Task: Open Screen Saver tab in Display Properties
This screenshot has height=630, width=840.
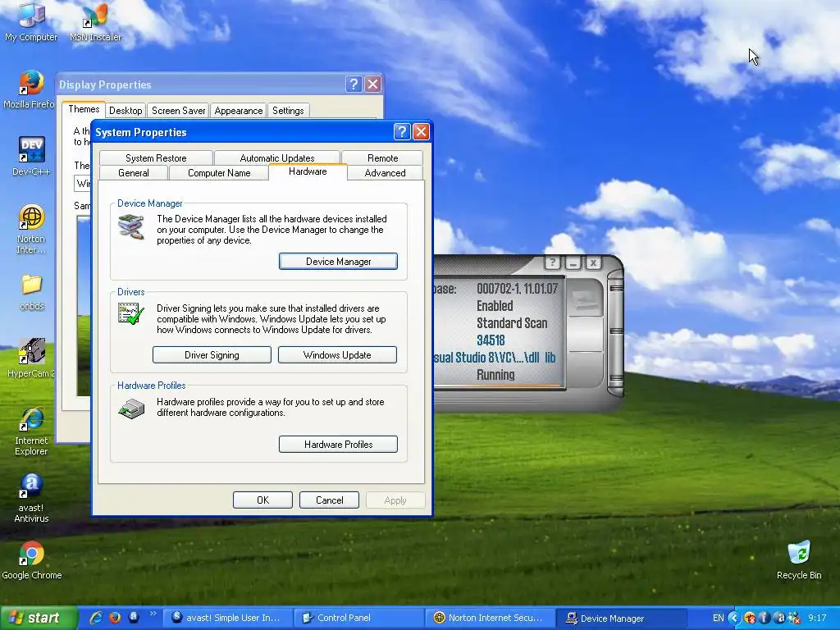Action: (178, 111)
